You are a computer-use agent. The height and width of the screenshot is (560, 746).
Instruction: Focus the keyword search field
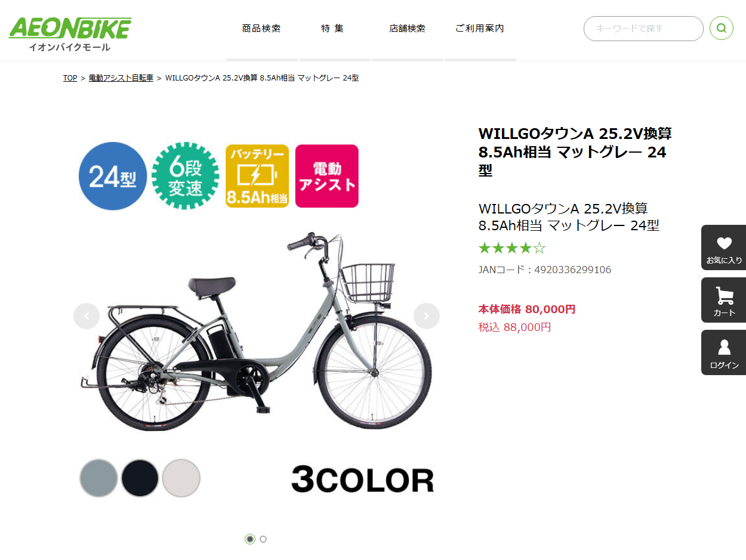pos(643,29)
